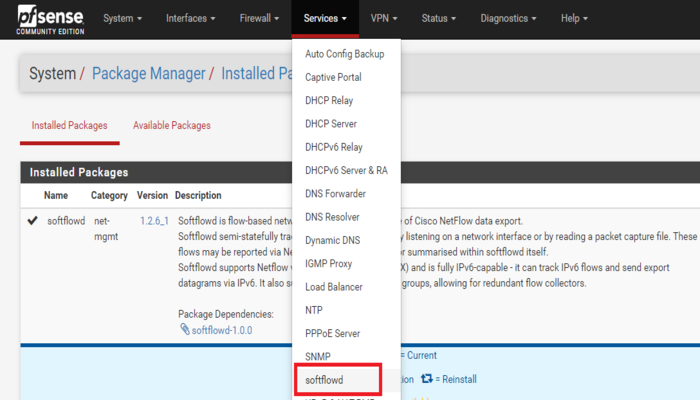Switch to Available Packages tab
Image resolution: width=700 pixels, height=400 pixels.
tap(172, 125)
